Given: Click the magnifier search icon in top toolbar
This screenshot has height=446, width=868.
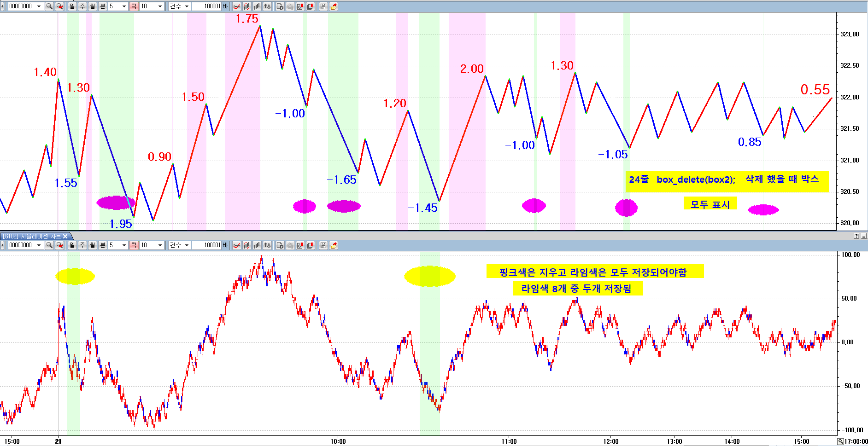Looking at the screenshot, I should [x=49, y=6].
